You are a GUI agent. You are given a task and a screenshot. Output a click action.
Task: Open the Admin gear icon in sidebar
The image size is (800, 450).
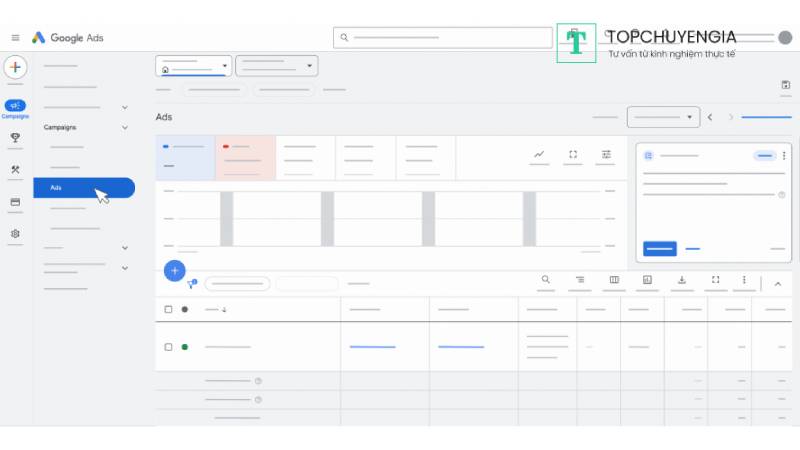tap(15, 233)
